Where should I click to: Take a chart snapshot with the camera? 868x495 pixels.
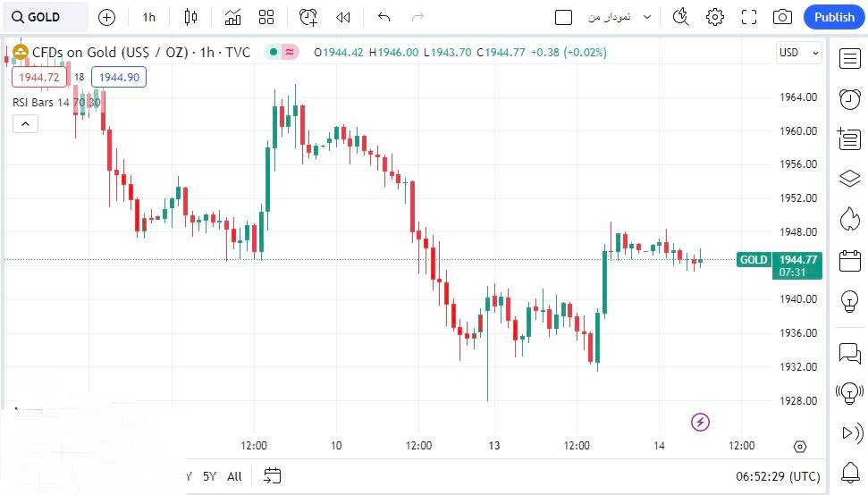click(782, 17)
